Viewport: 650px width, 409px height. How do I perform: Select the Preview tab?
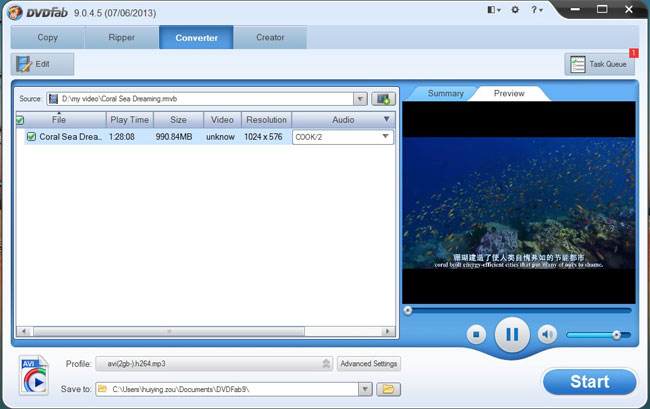click(x=509, y=94)
